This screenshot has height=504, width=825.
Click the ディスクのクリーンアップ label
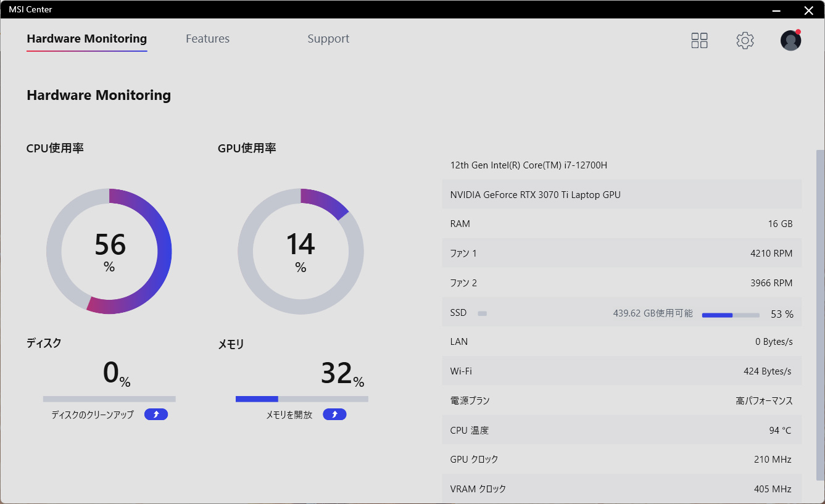tap(93, 415)
